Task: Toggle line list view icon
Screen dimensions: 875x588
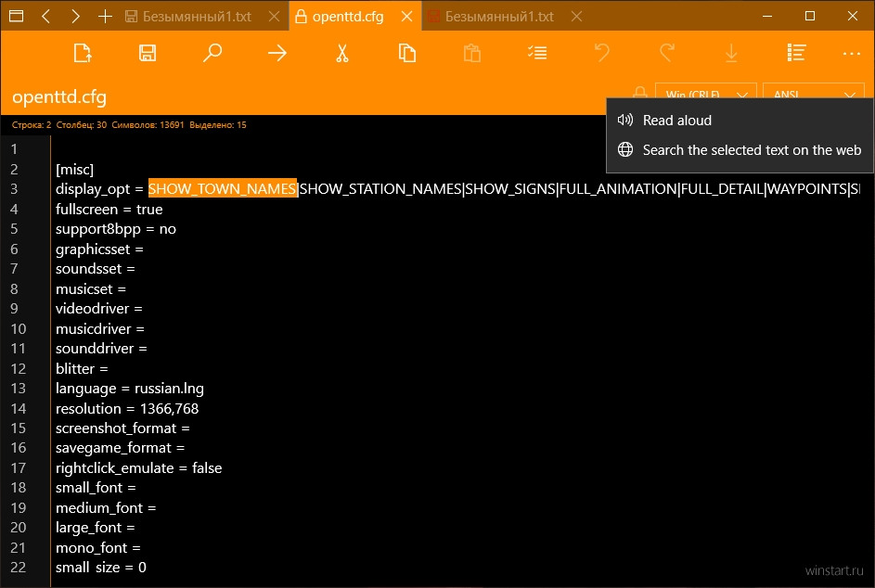Action: (x=796, y=53)
